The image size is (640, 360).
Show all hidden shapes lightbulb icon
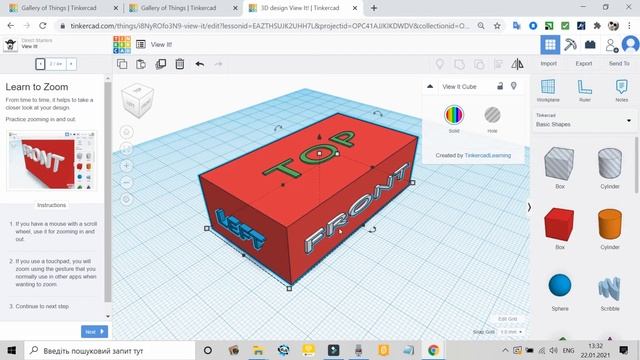[x=440, y=64]
